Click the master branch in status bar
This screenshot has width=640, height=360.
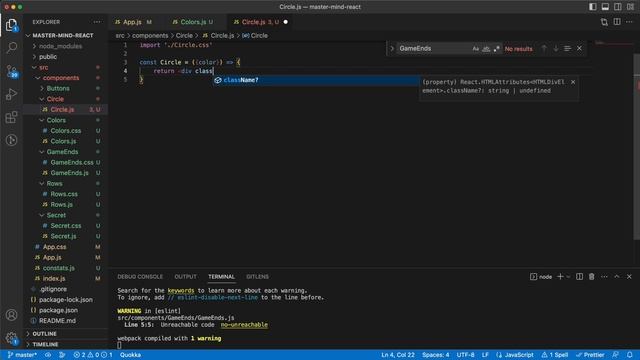pyautogui.click(x=22, y=355)
